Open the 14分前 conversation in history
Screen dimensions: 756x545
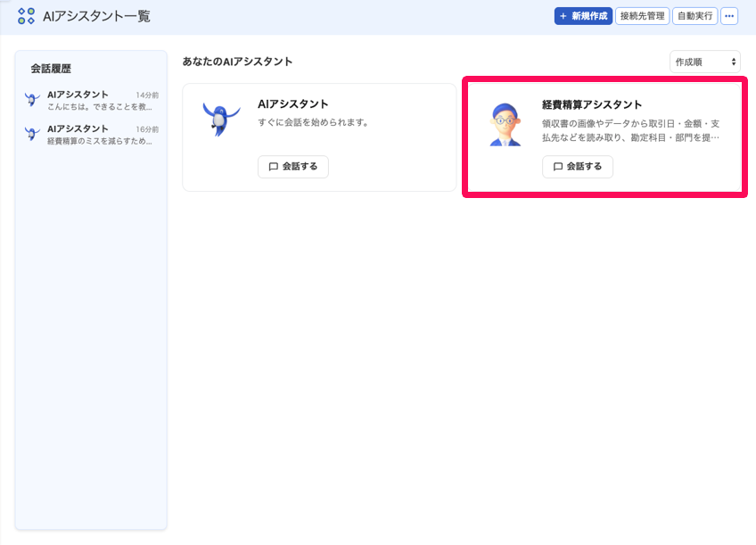[91, 100]
